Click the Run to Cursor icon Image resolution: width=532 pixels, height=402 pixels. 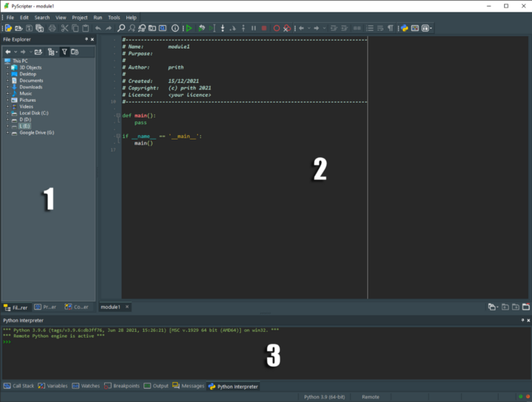pyautogui.click(x=212, y=29)
